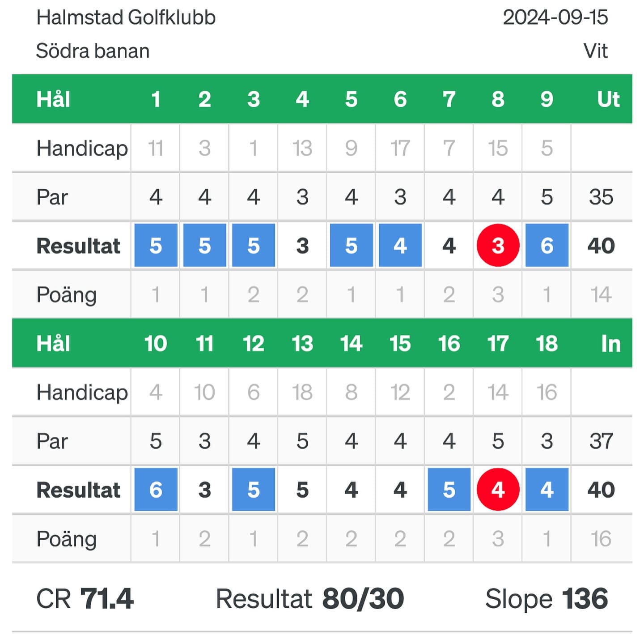Click the In column header
The width and height of the screenshot is (644, 644).
610,344
